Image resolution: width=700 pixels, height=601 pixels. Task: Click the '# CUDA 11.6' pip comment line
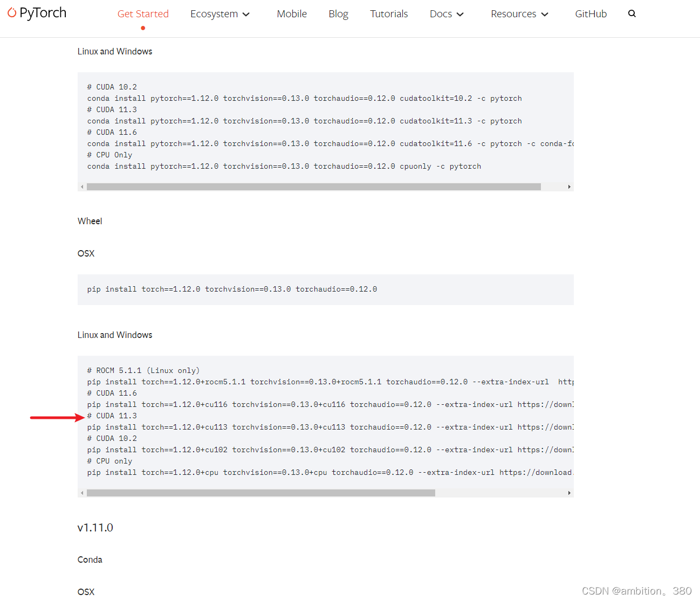(x=112, y=393)
